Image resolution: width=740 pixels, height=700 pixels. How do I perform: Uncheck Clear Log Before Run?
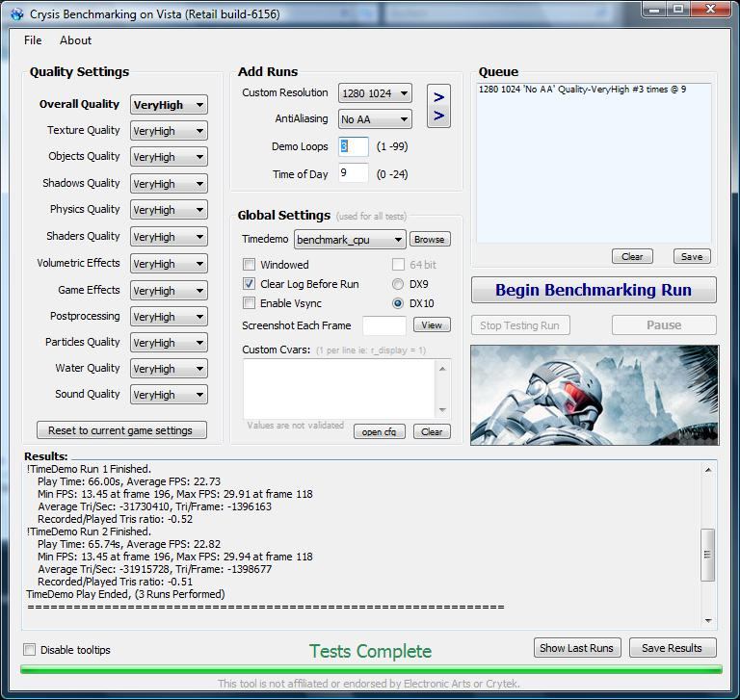pos(249,283)
